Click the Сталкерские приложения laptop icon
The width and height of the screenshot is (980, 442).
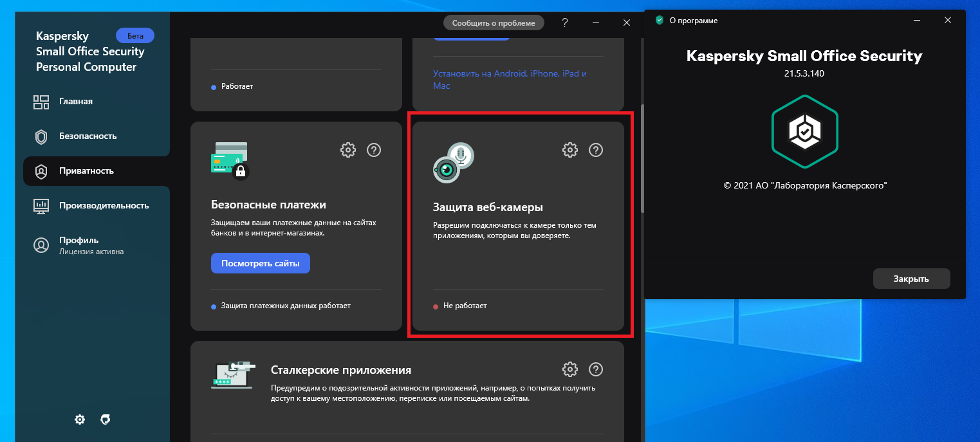pos(234,374)
